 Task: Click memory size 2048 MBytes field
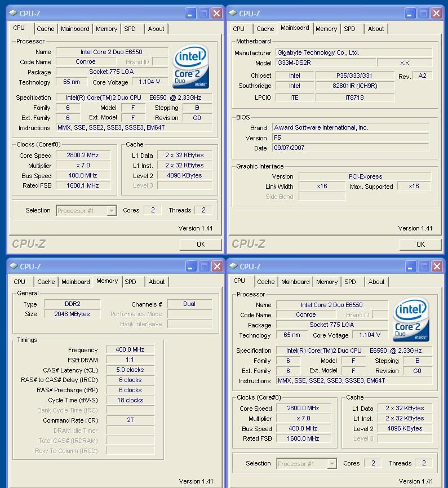click(x=72, y=314)
